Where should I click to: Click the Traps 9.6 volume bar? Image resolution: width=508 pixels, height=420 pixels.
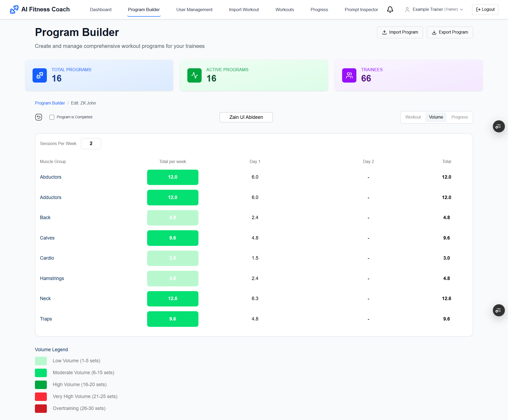173,319
